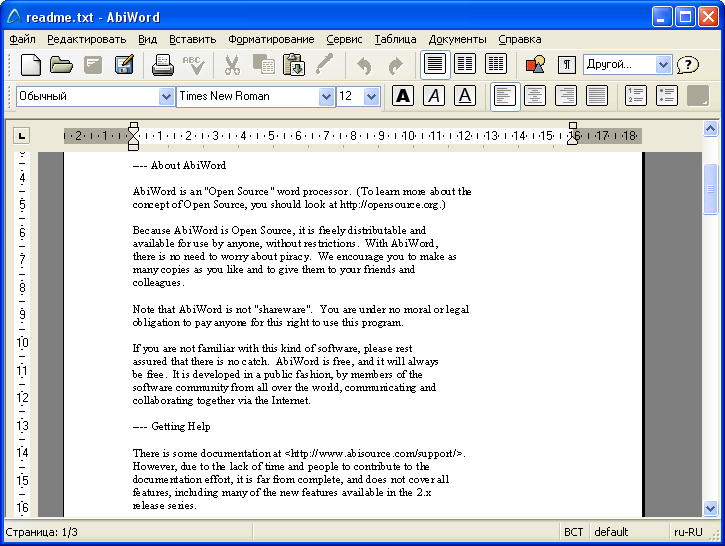This screenshot has width=725, height=546.
Task: Click the format painter brush icon
Action: tap(325, 65)
